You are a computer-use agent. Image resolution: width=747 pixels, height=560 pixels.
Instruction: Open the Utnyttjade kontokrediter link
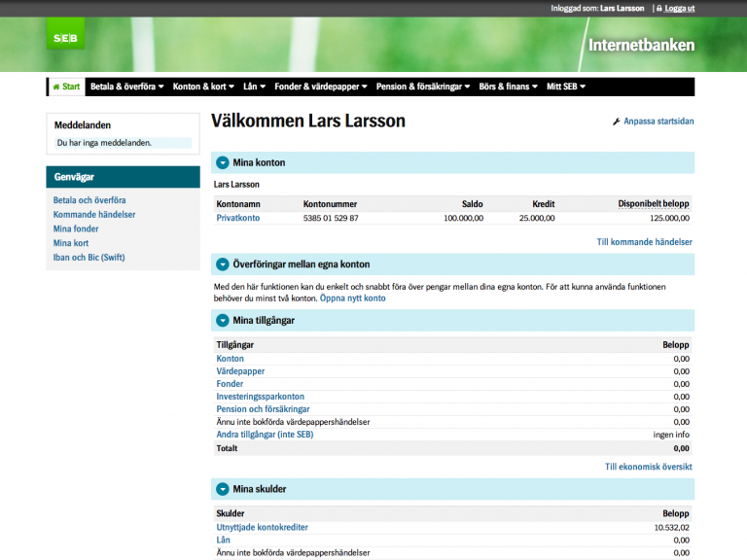262,528
